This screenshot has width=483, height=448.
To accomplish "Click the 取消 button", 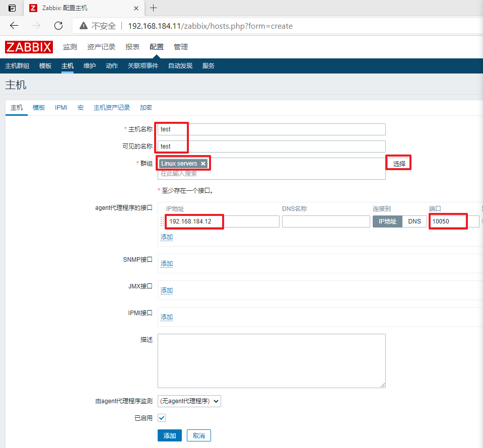I will pyautogui.click(x=199, y=436).
